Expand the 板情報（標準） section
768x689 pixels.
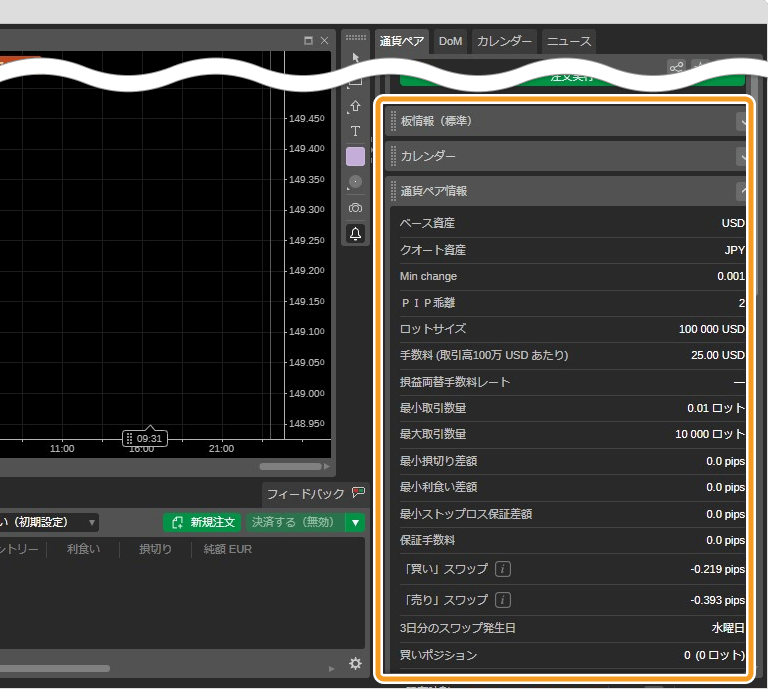point(742,121)
